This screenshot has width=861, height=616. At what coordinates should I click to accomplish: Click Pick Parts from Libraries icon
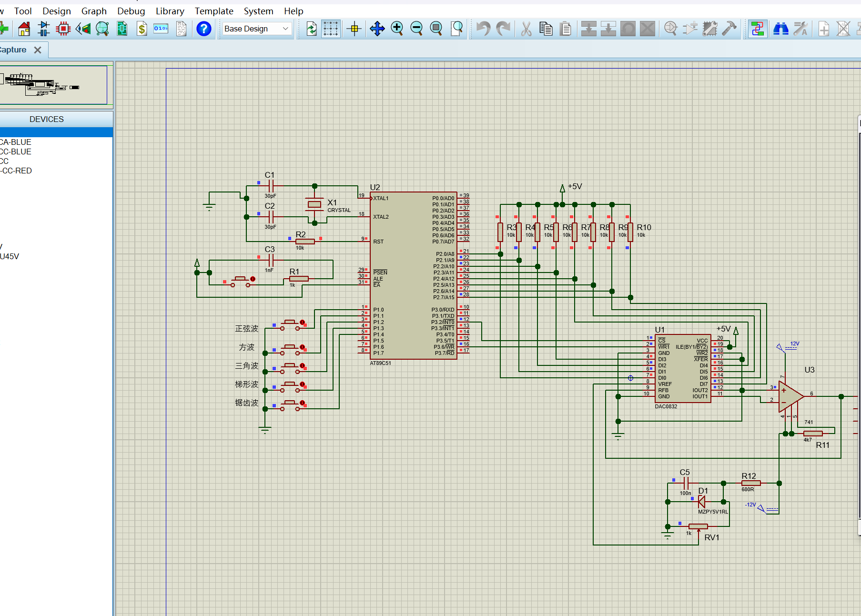pos(671,29)
